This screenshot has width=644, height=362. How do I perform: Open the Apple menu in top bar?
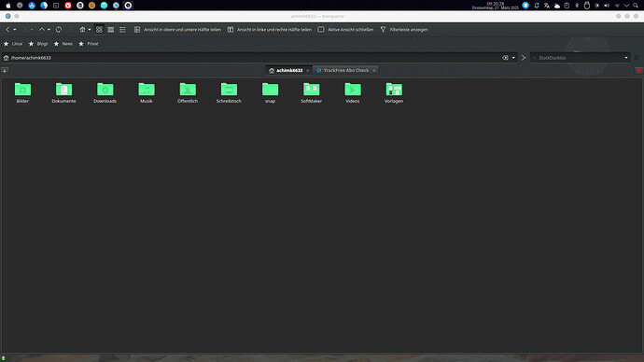(8, 6)
